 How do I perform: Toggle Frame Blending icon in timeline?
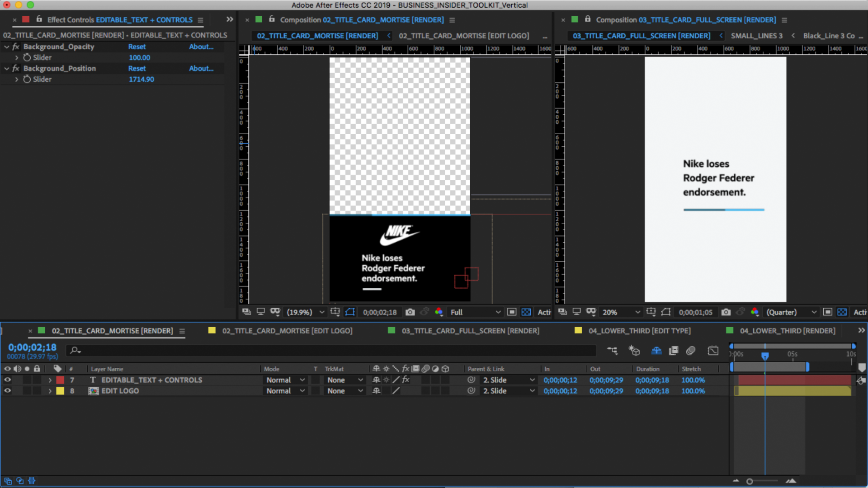tap(674, 350)
